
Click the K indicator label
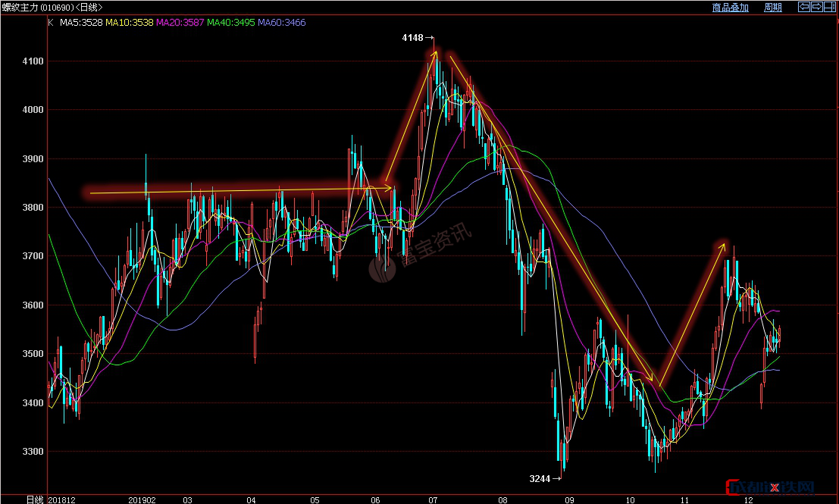51,23
